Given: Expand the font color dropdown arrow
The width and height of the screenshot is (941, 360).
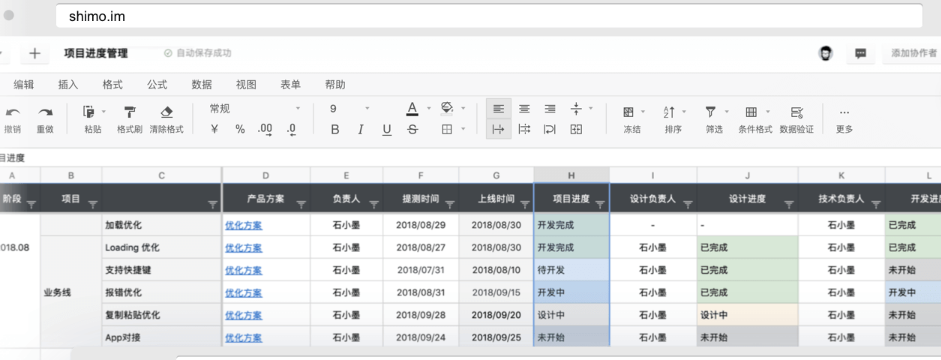Looking at the screenshot, I should 428,109.
